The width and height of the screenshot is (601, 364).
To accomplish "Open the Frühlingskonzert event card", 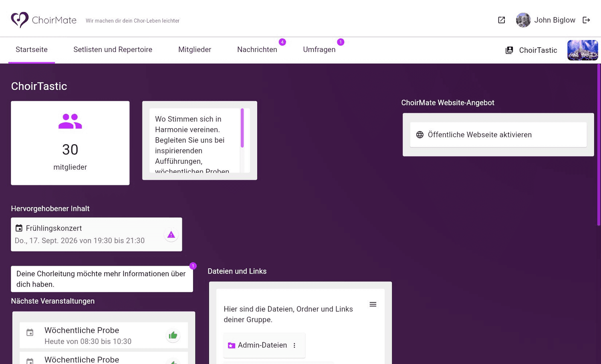I will pyautogui.click(x=97, y=234).
